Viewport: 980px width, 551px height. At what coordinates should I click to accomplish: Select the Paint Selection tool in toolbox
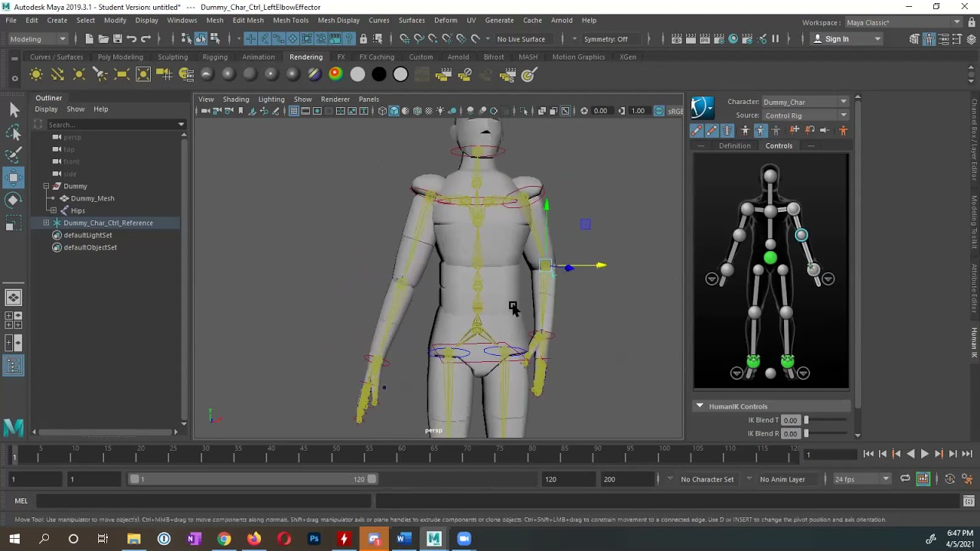click(14, 155)
